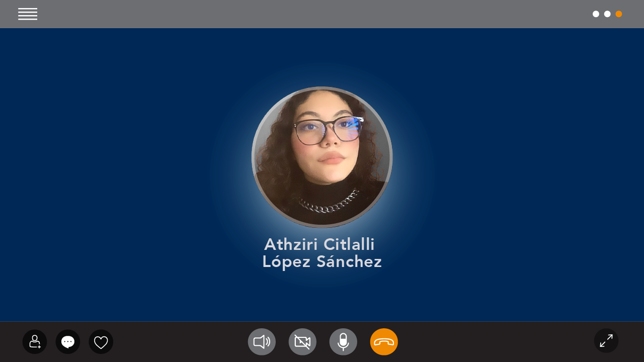Screen dimensions: 644x362
Task: Open the chat bubble icon
Action: tap(68, 342)
